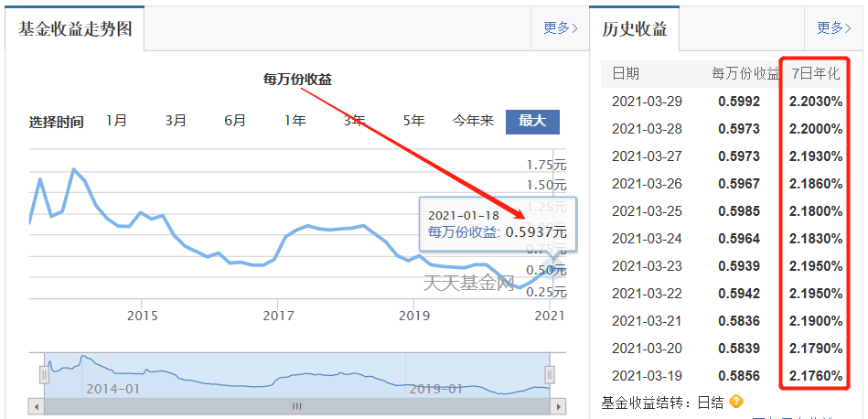
Task: Click the 2019-01 label in navigator
Action: tap(435, 390)
